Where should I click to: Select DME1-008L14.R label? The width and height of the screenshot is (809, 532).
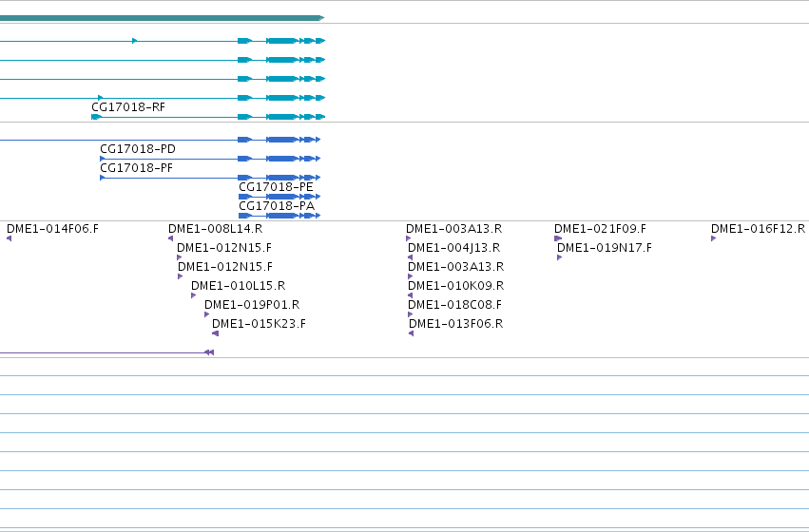215,229
